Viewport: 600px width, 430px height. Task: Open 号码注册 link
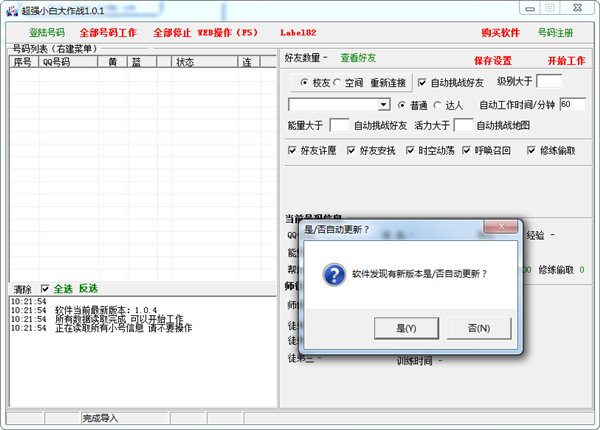(x=555, y=33)
